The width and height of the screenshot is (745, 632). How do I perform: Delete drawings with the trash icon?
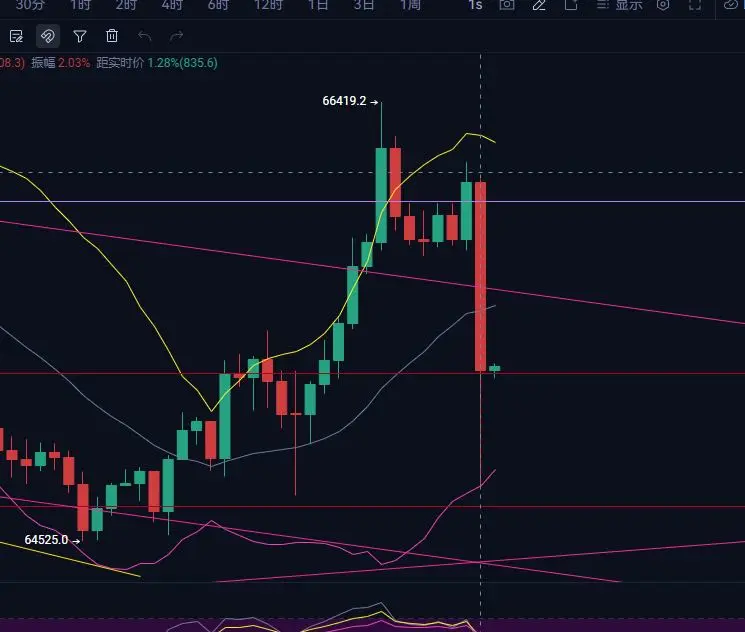[x=112, y=36]
